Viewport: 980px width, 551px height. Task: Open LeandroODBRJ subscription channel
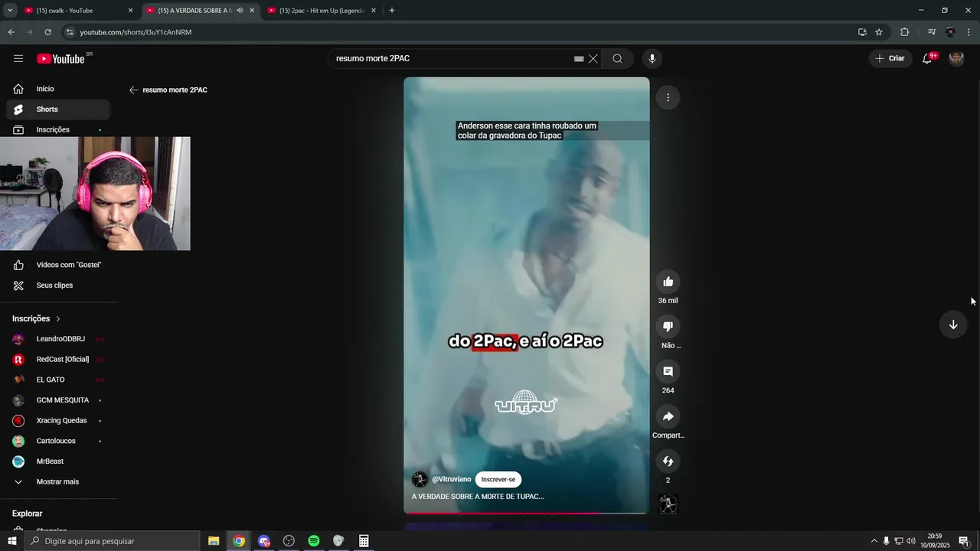coord(58,339)
